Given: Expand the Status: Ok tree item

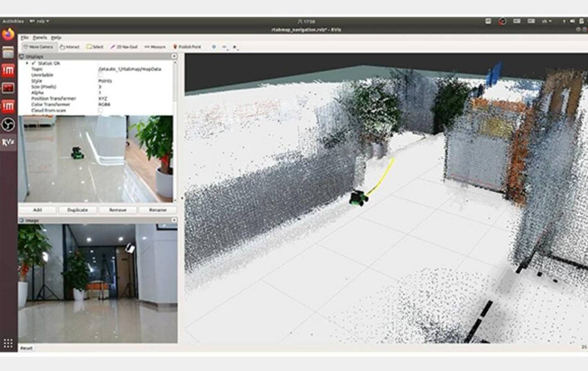Looking at the screenshot, I should point(27,63).
